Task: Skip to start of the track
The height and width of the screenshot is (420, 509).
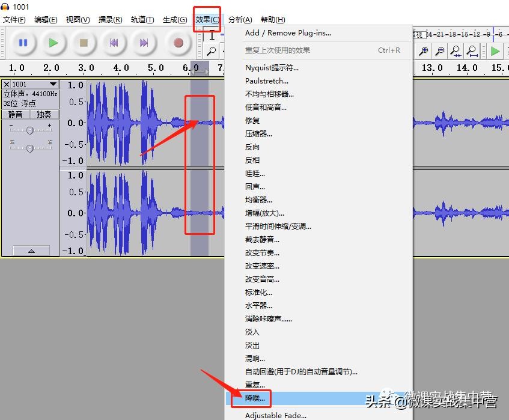Action: pos(113,43)
